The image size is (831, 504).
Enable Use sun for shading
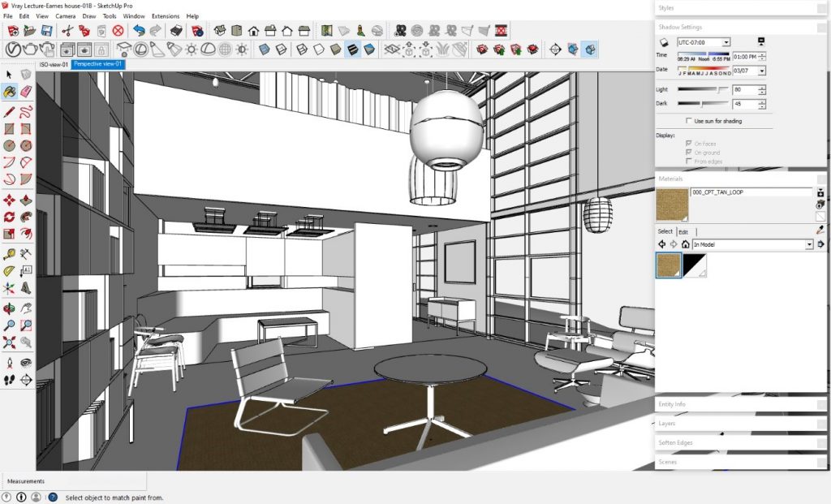click(688, 120)
